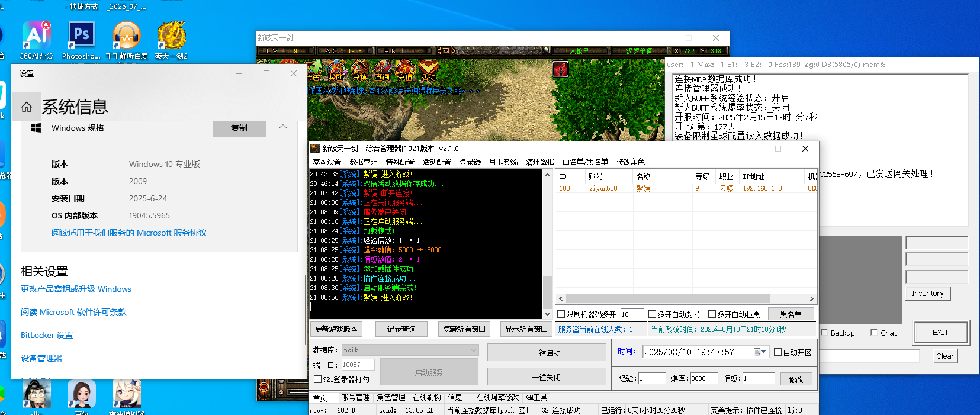The height and width of the screenshot is (415, 980).
Task: Open BitLocker 设置 link
Action: (x=47, y=335)
